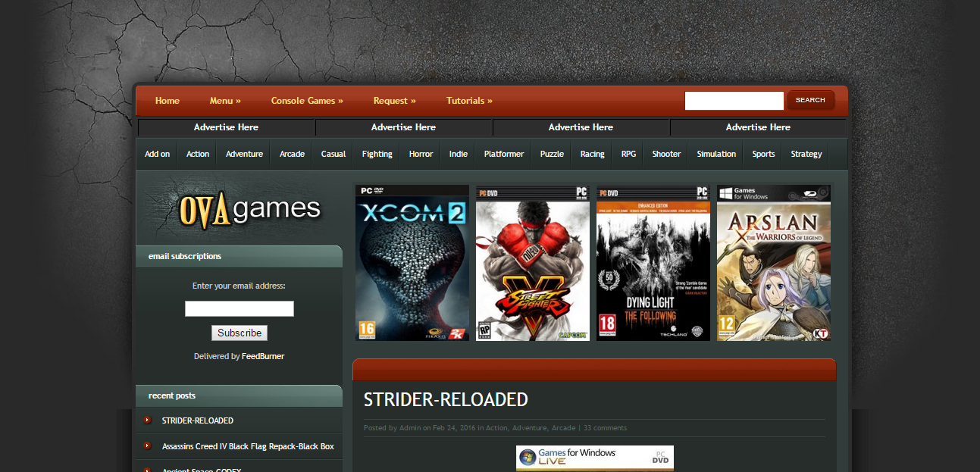The width and height of the screenshot is (980, 472).
Task: Open the Arcade category tab
Action: pyautogui.click(x=292, y=154)
